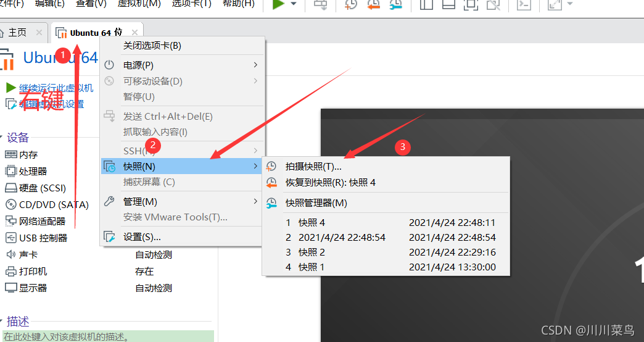Select the highlighted 快照(N) menu entry
This screenshot has height=342, width=644.
(x=181, y=166)
